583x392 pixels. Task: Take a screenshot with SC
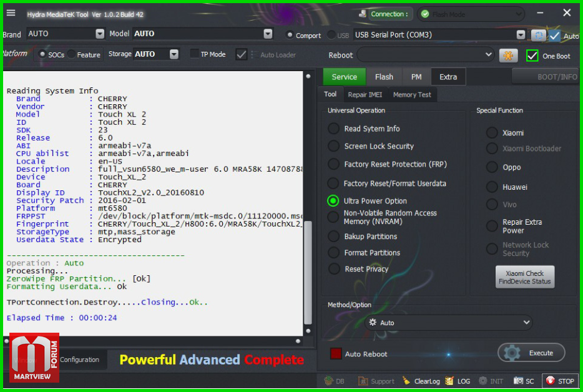(x=524, y=381)
